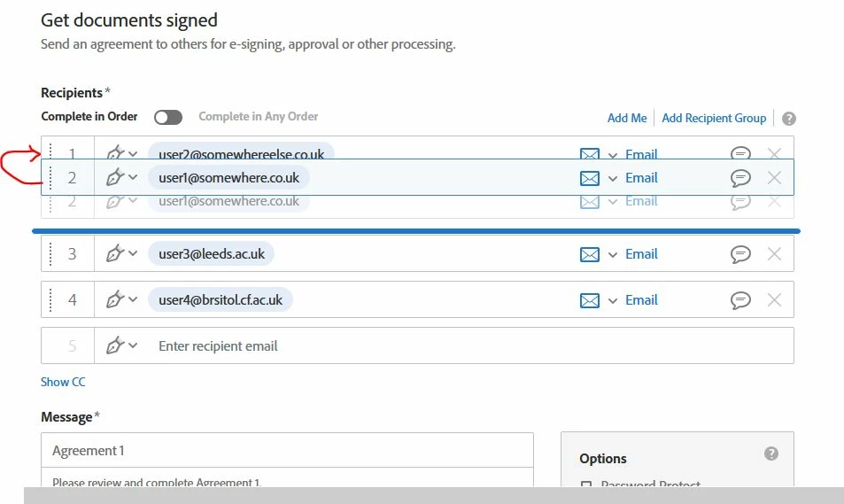Screen dimensions: 844x504
Task: Tick the Password Protect checkbox
Action: 586,485
